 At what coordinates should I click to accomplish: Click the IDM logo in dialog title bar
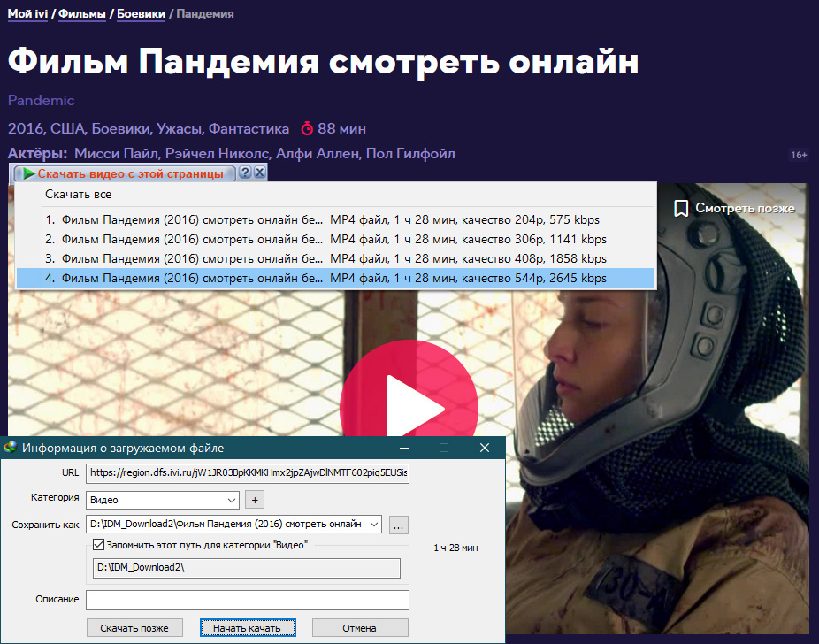point(11,448)
